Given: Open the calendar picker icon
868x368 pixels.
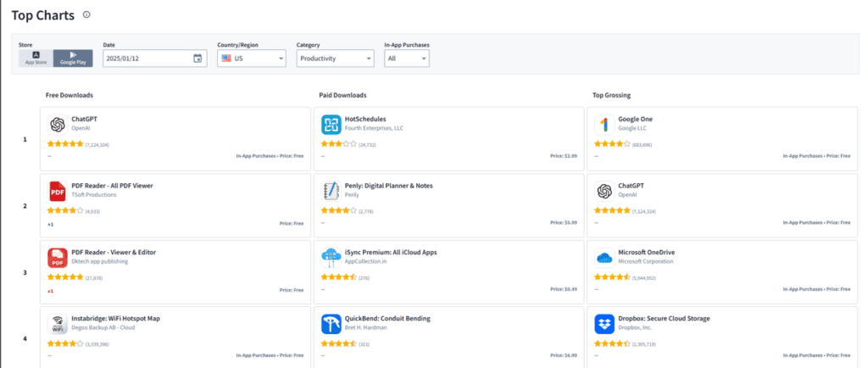Looking at the screenshot, I should [198, 59].
